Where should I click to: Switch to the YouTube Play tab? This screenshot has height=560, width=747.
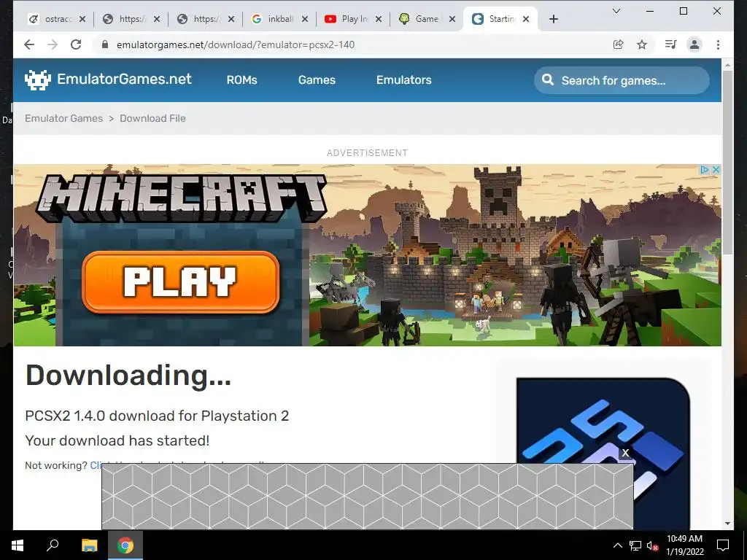coord(349,19)
